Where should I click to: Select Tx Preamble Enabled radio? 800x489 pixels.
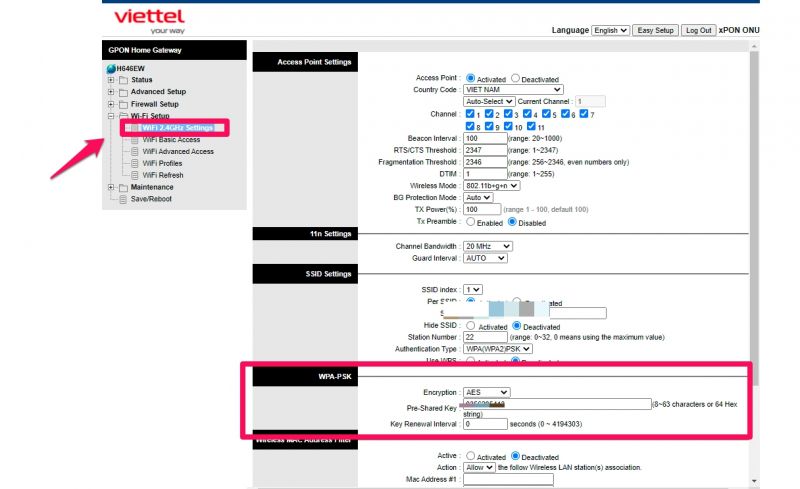pyautogui.click(x=470, y=222)
